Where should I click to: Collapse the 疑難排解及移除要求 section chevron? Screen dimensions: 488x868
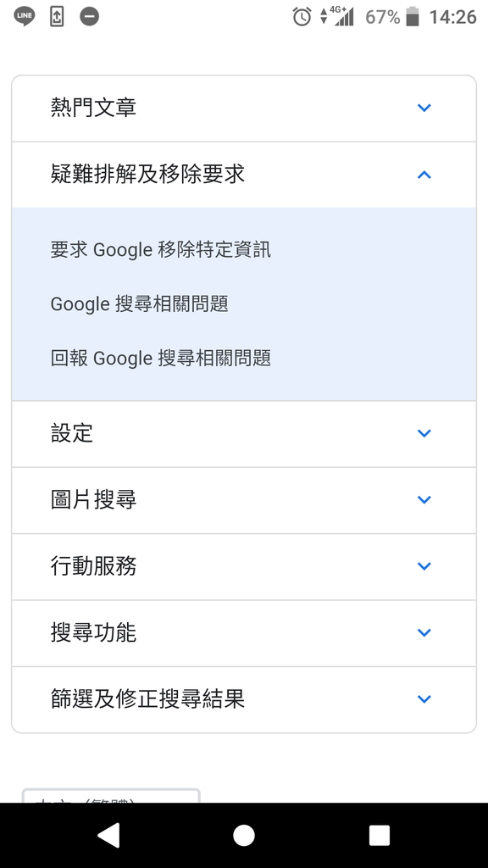tap(424, 175)
